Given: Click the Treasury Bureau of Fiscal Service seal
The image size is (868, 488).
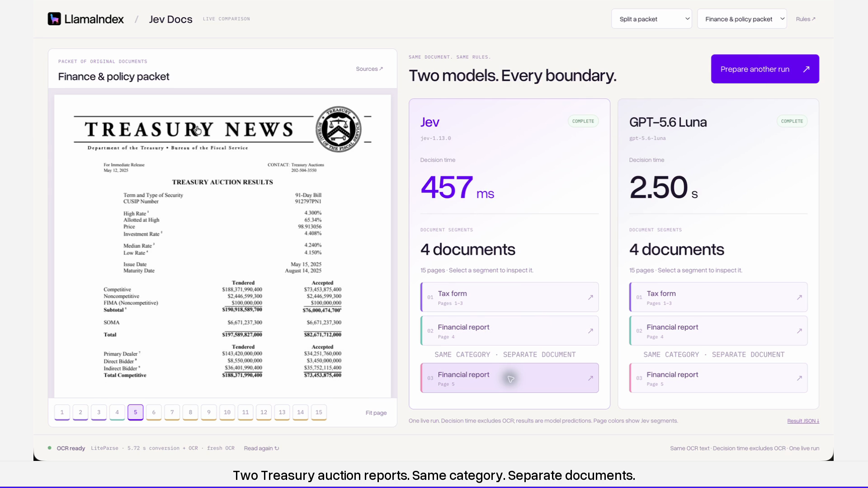Looking at the screenshot, I should (x=339, y=129).
